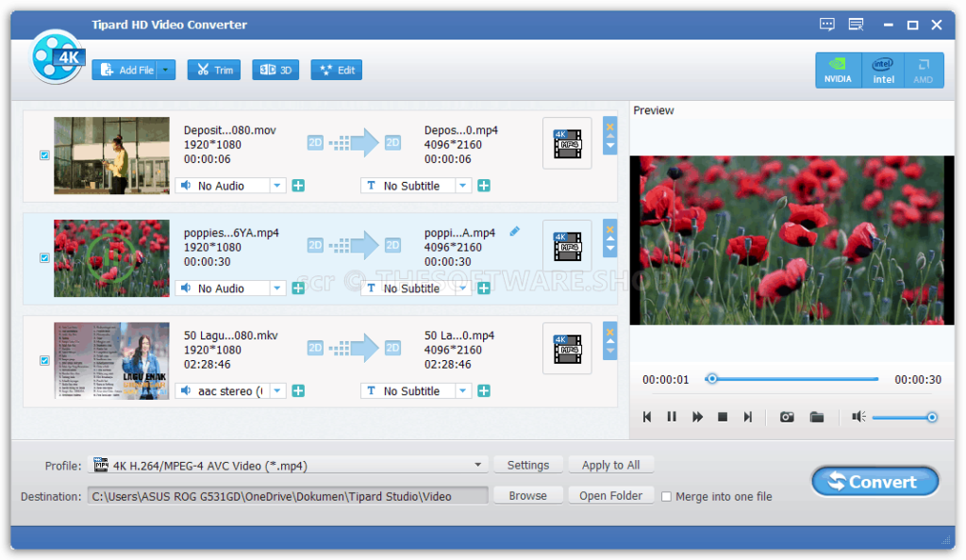Click the preview playback progress slider
This screenshot has height=560, width=966.
tap(791, 379)
